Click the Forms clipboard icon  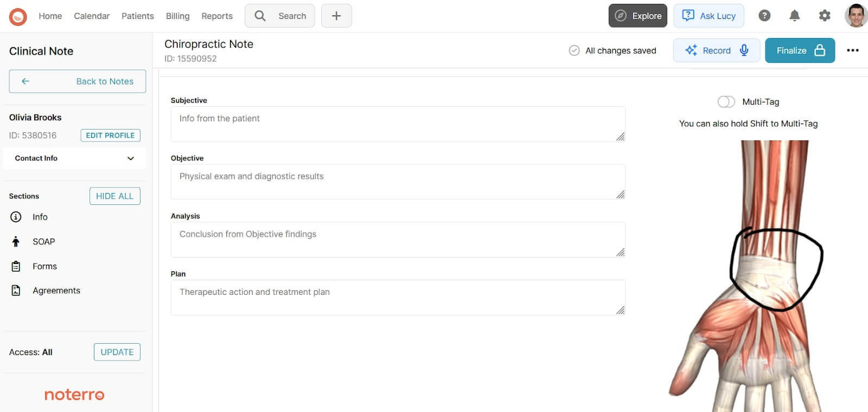pos(16,266)
